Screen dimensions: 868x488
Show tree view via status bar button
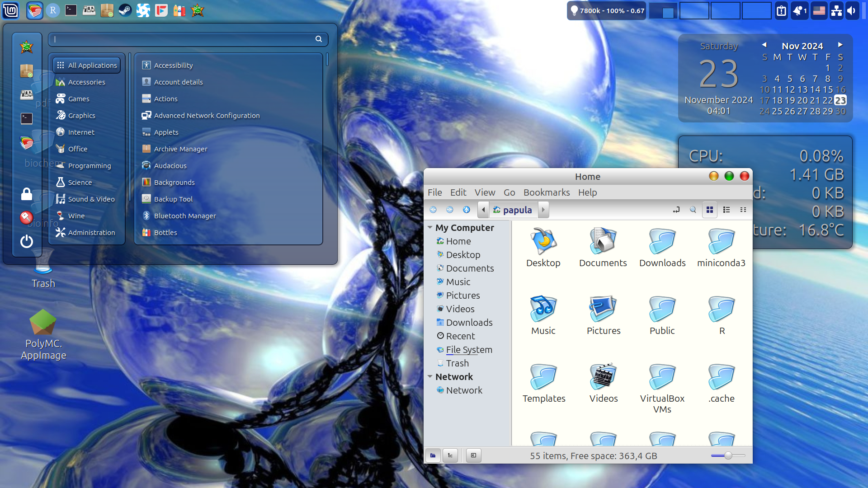[450, 455]
